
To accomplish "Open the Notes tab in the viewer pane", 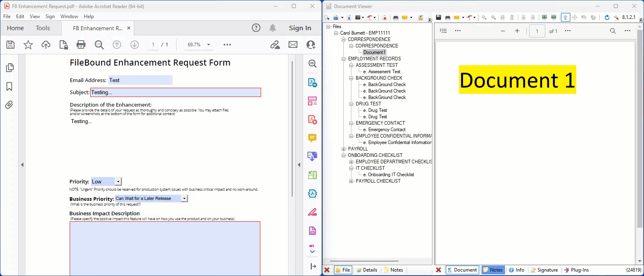I will (x=493, y=270).
